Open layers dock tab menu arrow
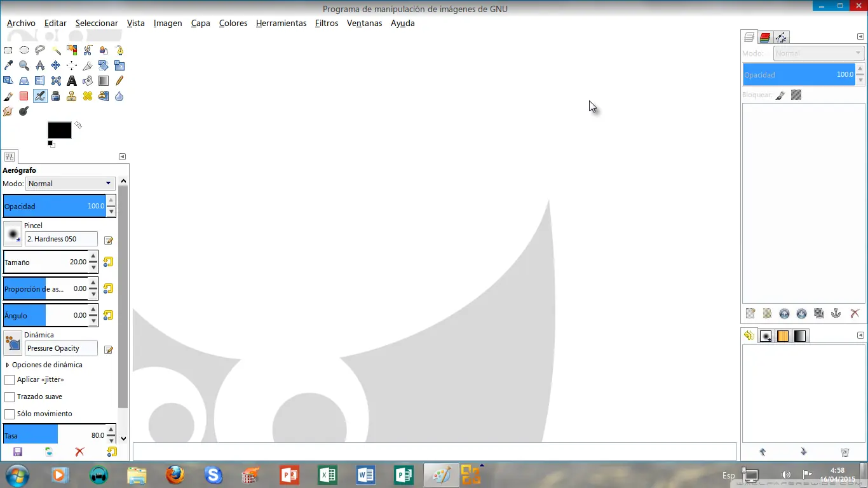 861,37
